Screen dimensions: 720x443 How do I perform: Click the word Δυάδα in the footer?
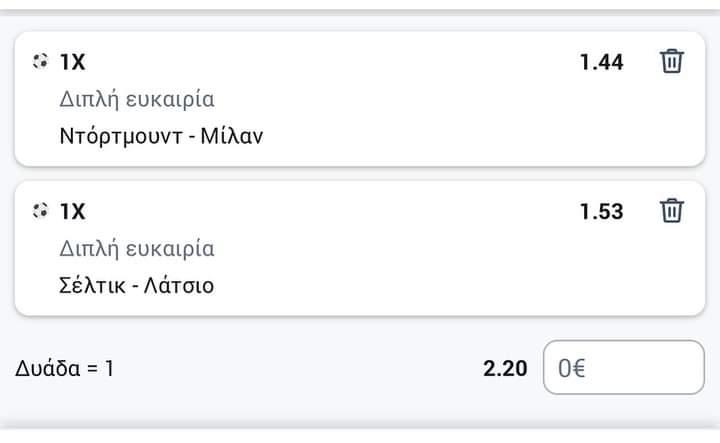click(48, 368)
